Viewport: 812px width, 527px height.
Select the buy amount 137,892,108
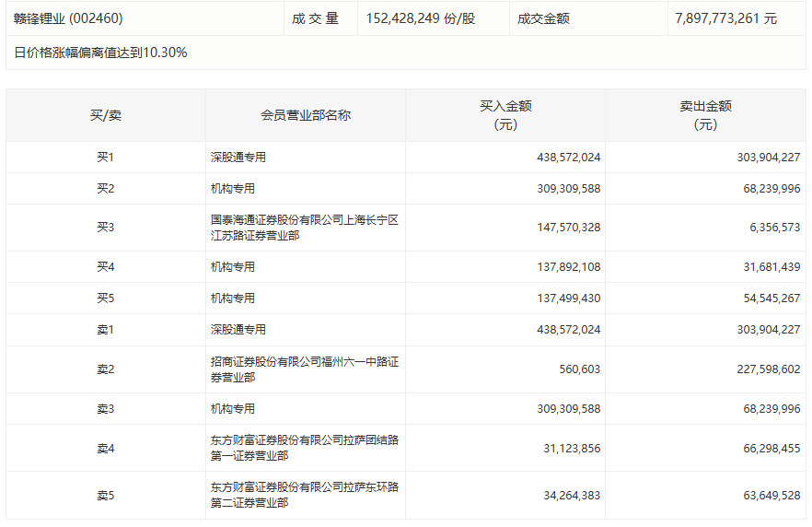[569, 267]
